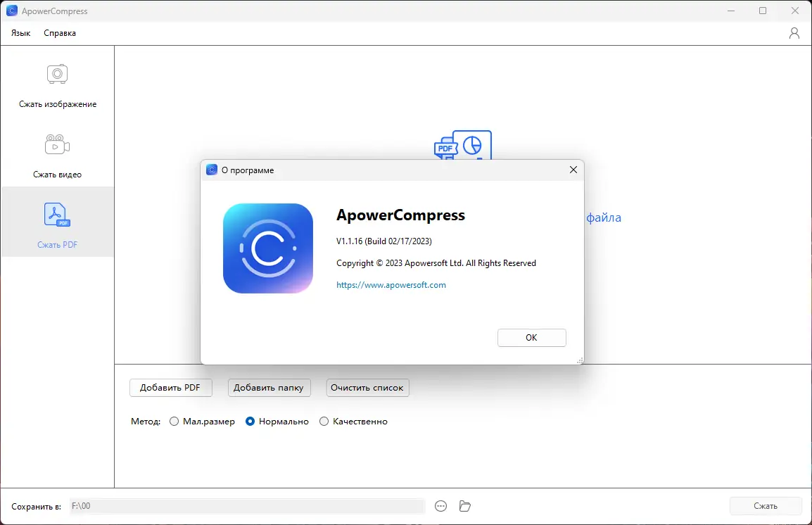Switch to Сжать видео mode
Screen dimensions: 812x525
(x=58, y=156)
